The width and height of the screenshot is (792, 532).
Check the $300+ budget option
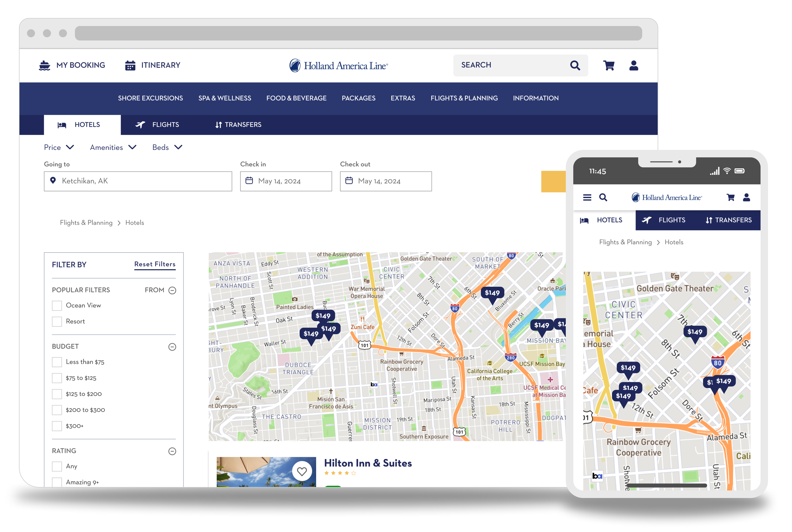(57, 426)
